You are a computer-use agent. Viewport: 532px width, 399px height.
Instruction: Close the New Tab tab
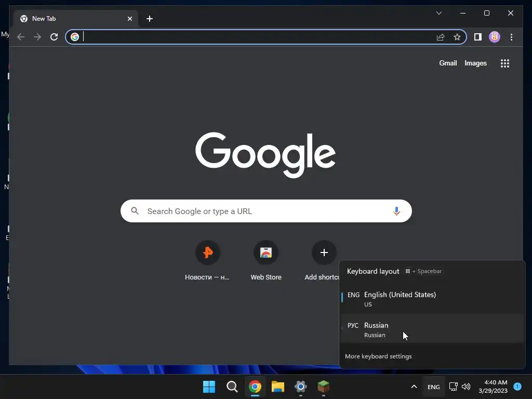point(129,19)
